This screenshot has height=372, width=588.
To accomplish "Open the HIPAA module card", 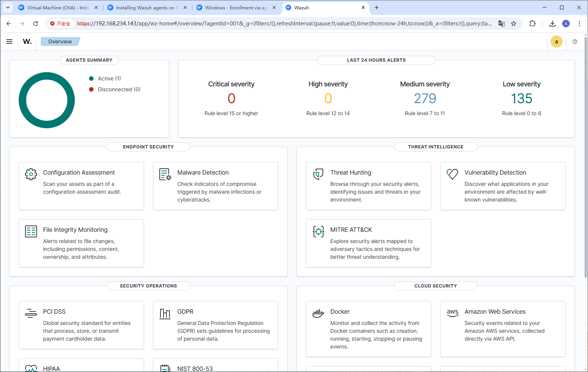I will 81,365.
